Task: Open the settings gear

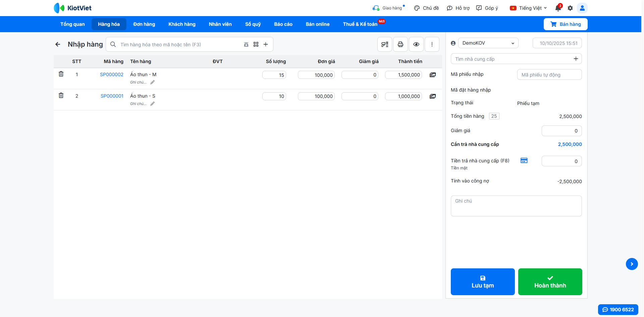Action: click(570, 8)
